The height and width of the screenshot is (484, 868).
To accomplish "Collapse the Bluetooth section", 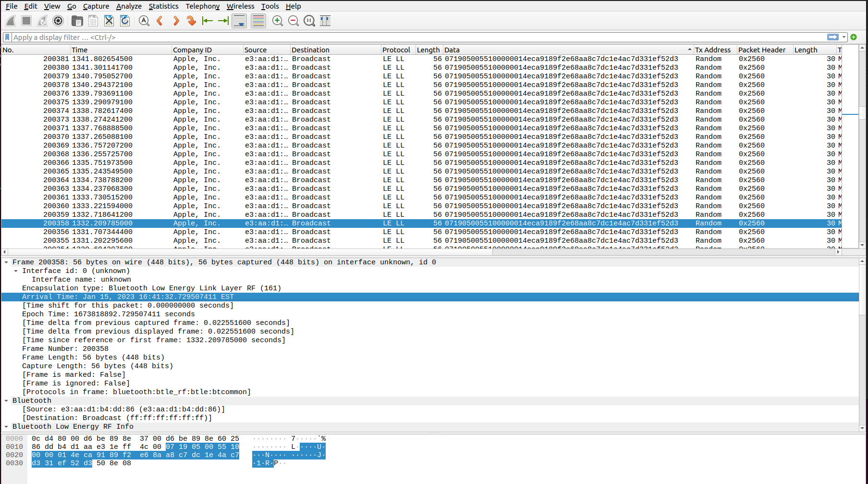I will 6,401.
